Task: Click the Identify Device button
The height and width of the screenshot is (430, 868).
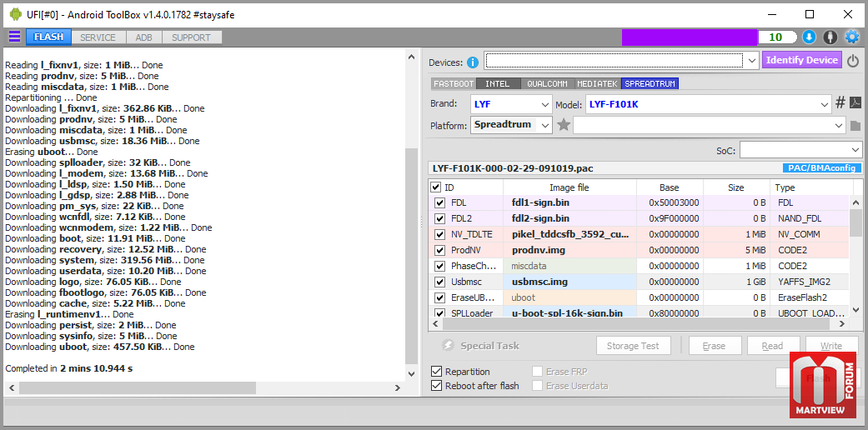Action: (x=801, y=60)
